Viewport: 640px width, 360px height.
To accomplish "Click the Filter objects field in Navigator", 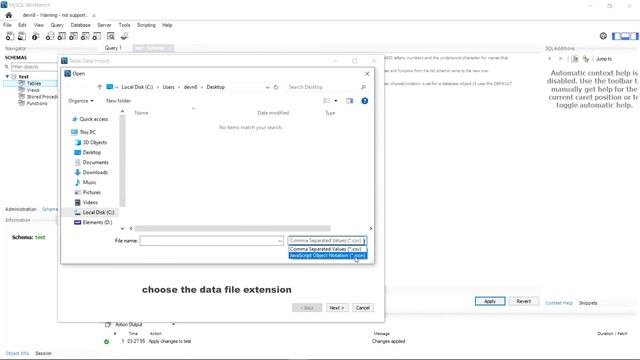I will pos(34,67).
